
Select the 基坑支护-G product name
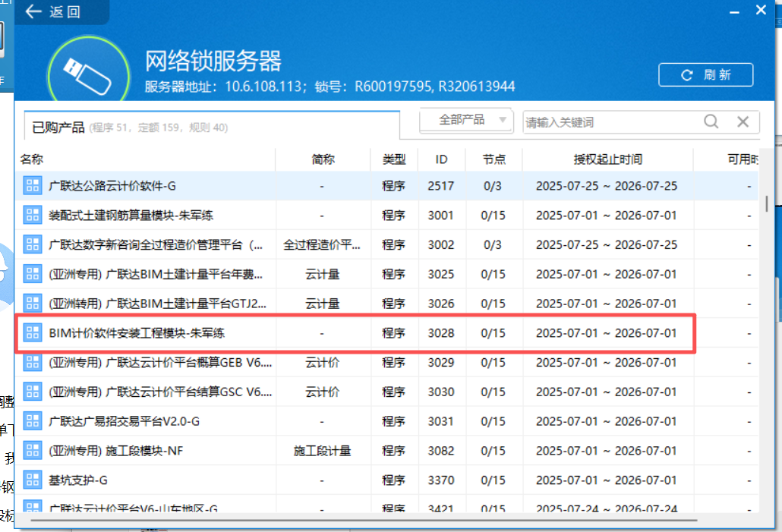pos(77,480)
